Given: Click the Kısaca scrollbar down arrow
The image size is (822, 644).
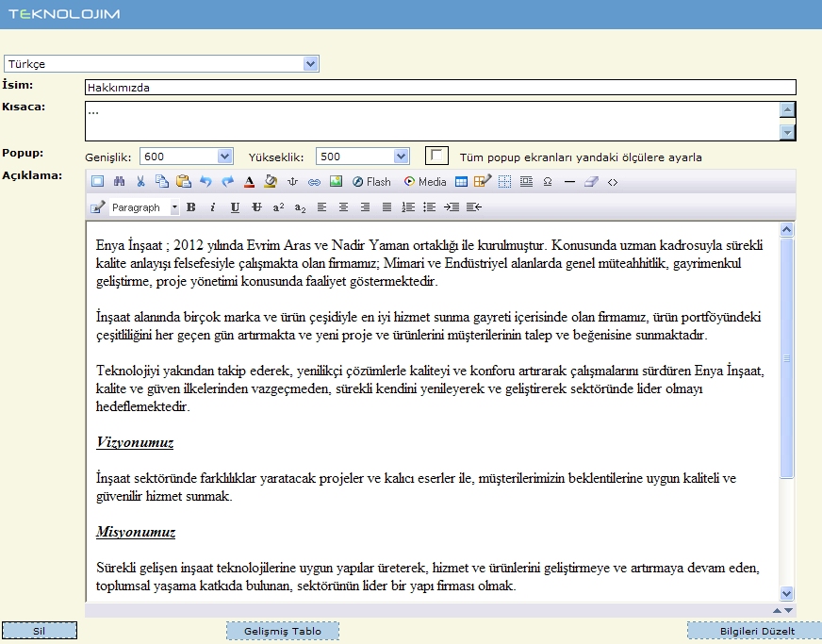Looking at the screenshot, I should 787,132.
